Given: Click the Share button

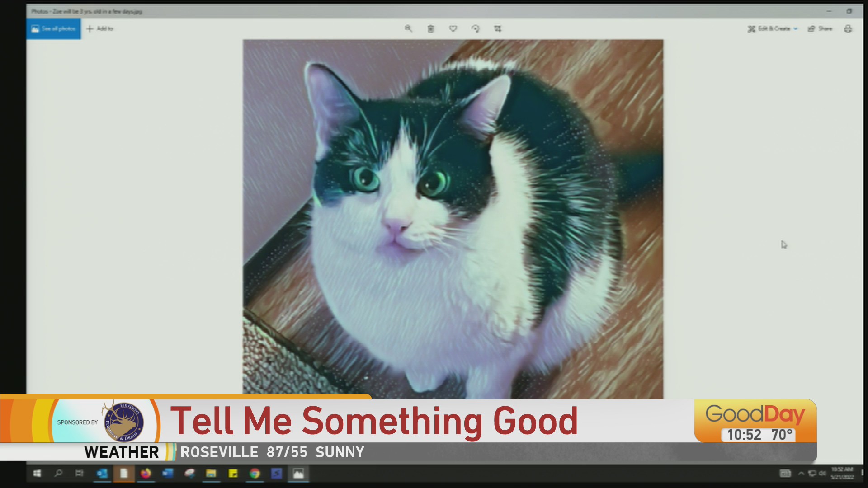Looking at the screenshot, I should click(820, 28).
